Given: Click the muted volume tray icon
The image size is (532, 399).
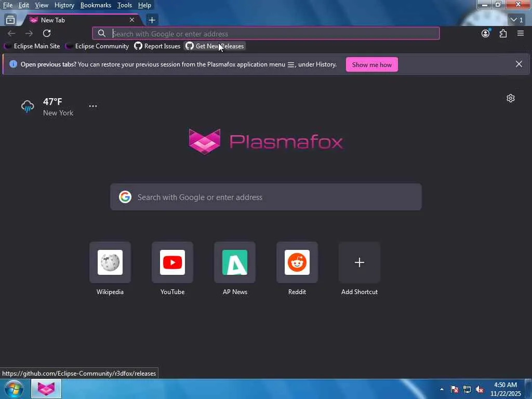Looking at the screenshot, I should click(480, 389).
